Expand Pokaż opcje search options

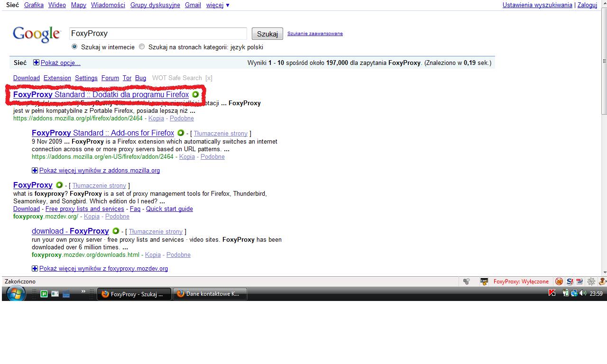pos(57,63)
